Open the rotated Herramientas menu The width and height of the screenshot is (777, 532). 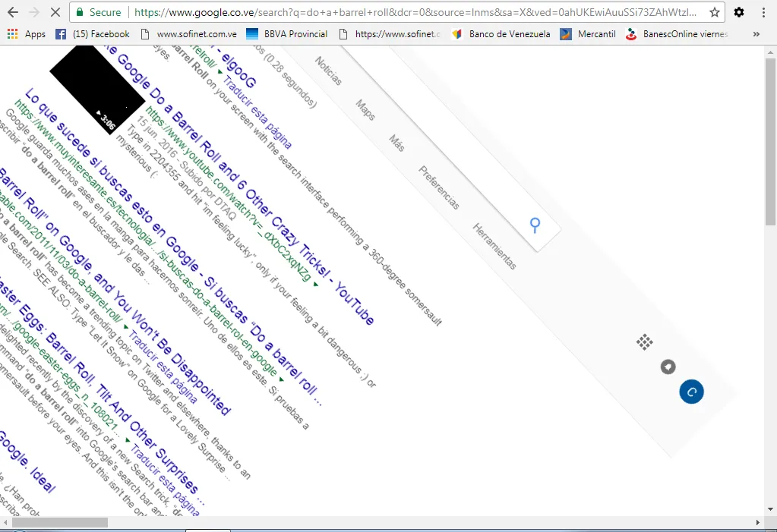pyautogui.click(x=494, y=246)
